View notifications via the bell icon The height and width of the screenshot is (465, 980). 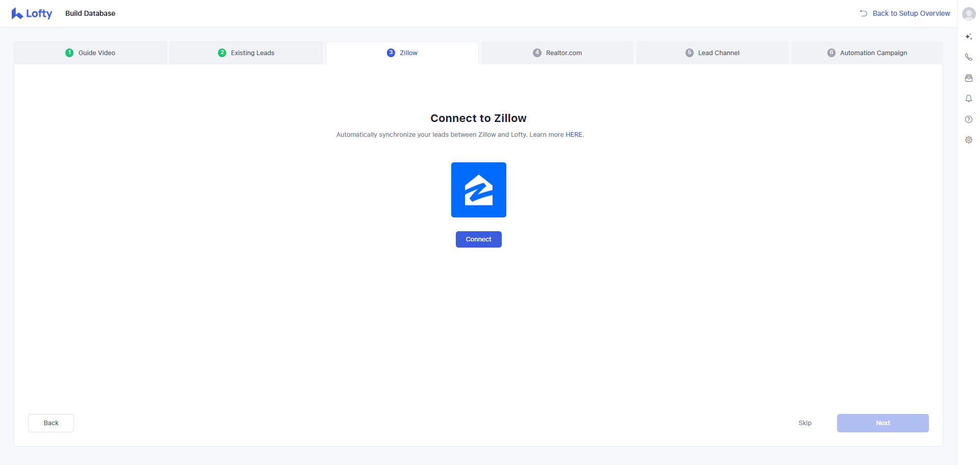pyautogui.click(x=968, y=99)
